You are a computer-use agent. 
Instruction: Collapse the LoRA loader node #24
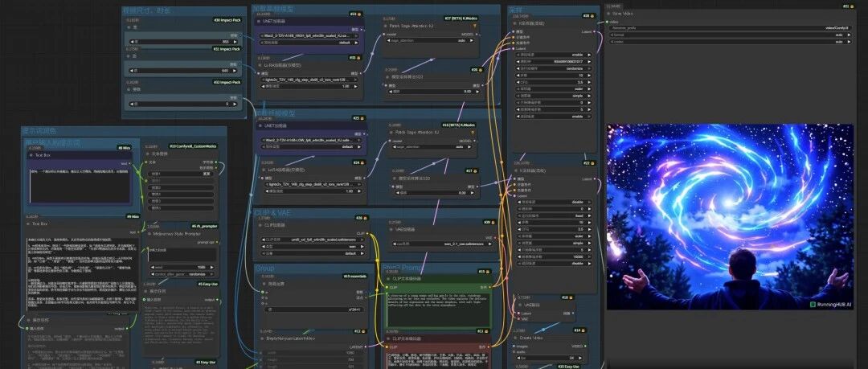point(263,170)
